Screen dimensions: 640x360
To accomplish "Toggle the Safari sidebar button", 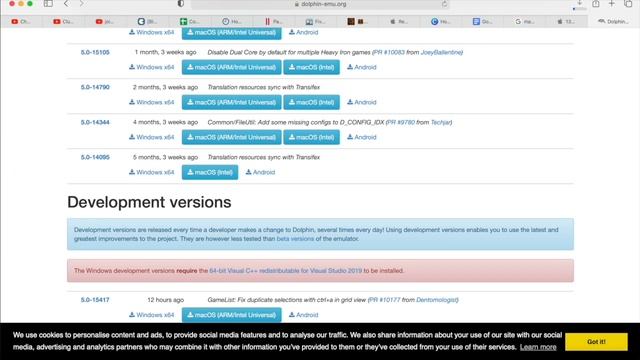I will [48, 4].
